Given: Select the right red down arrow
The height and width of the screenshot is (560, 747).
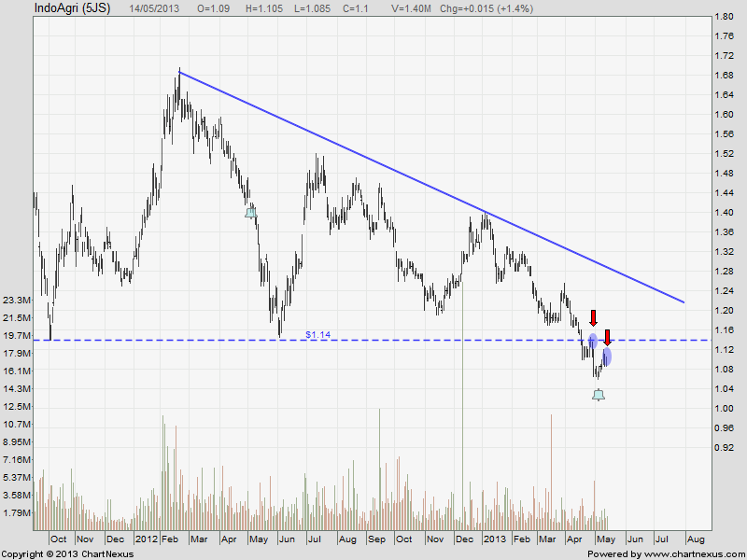Looking at the screenshot, I should pos(607,337).
